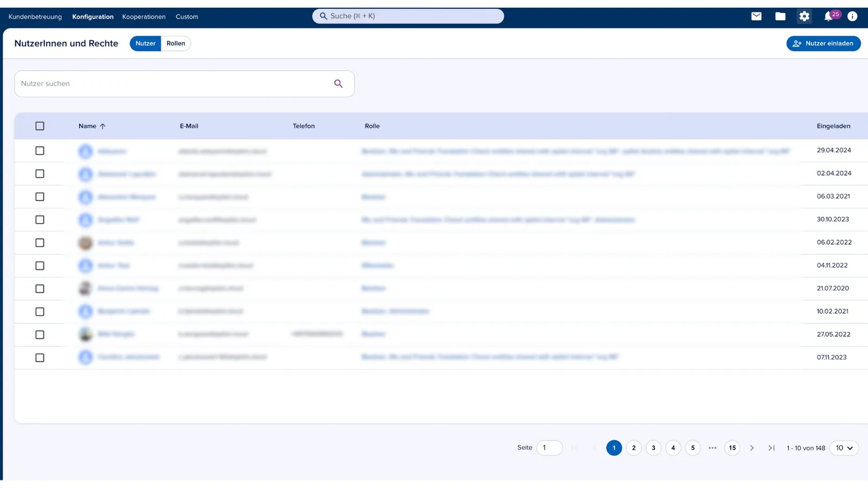
Task: Open rows-per-page dropdown showing 10
Action: [x=844, y=448]
